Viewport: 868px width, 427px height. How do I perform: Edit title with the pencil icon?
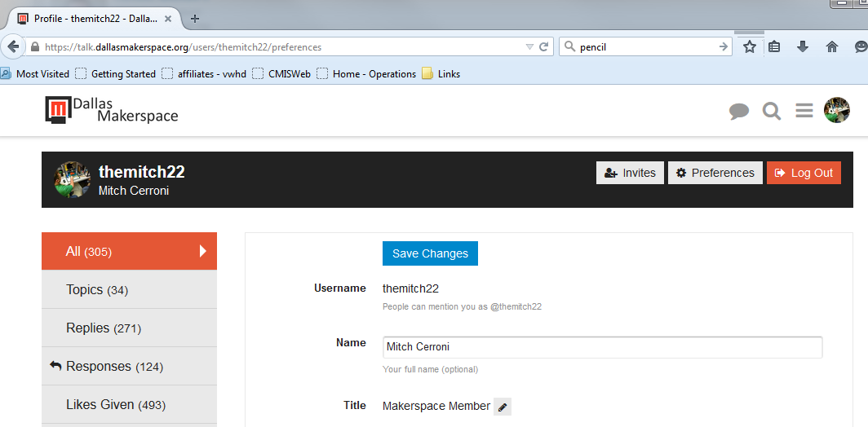pos(503,407)
